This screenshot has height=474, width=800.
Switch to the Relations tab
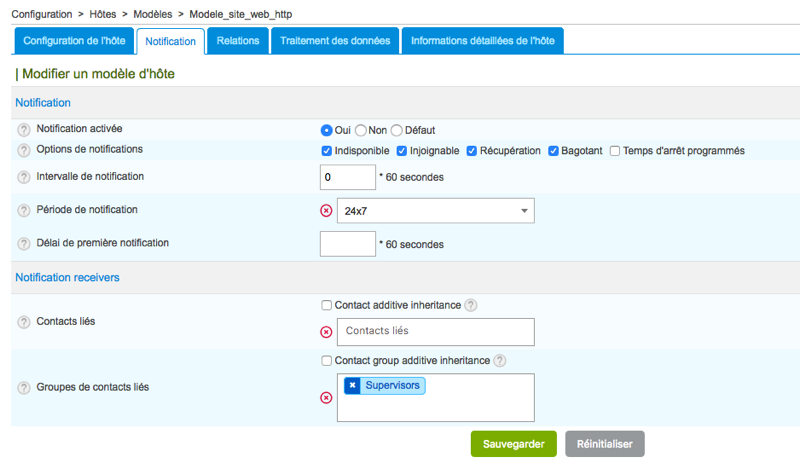[x=238, y=41]
